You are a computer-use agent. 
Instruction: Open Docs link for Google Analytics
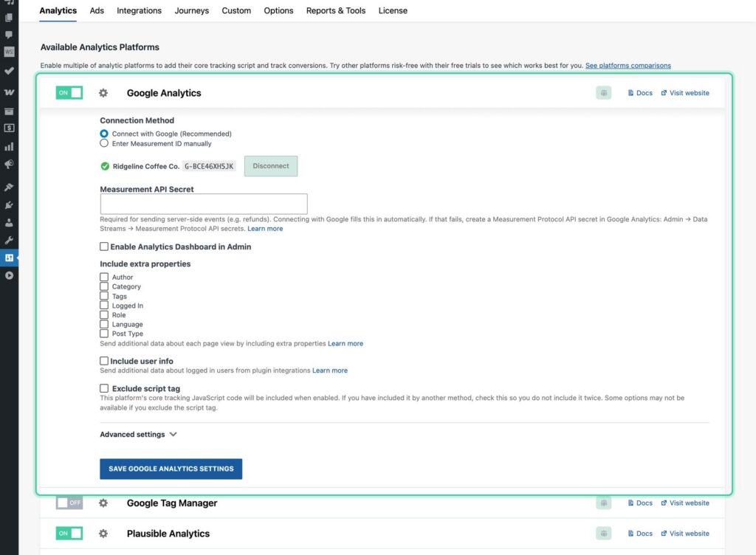[x=640, y=93]
